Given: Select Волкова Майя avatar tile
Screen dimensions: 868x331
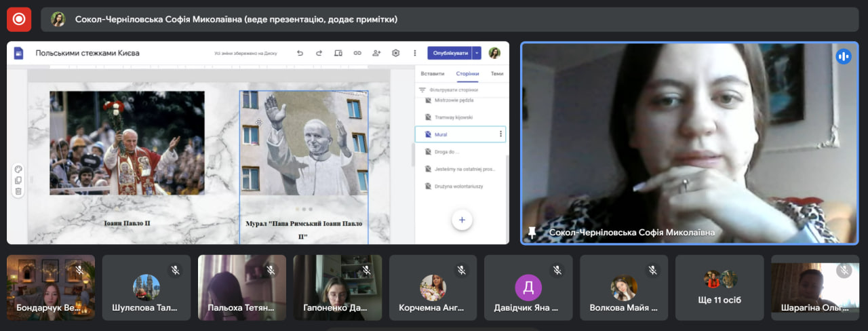Looking at the screenshot, I should (x=624, y=288).
